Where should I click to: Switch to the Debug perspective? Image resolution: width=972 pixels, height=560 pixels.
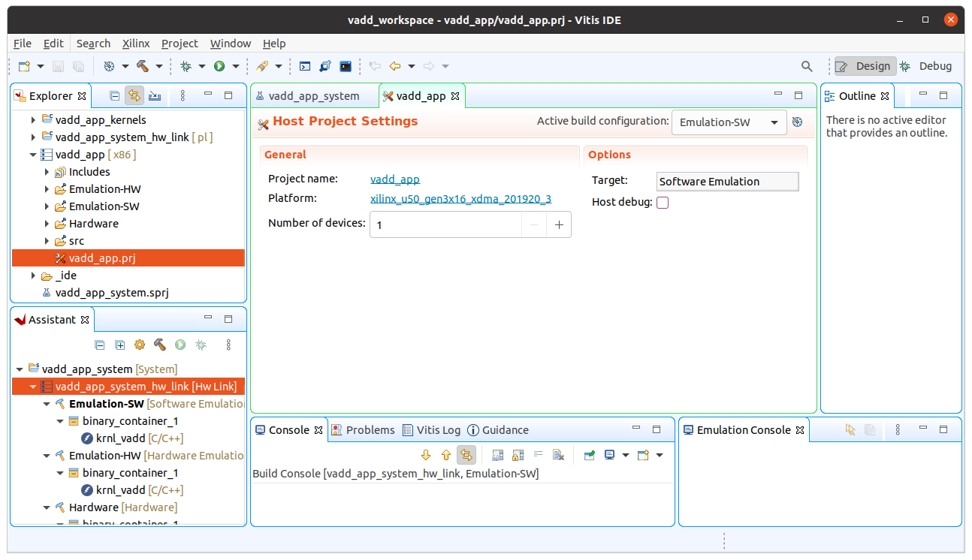click(926, 66)
